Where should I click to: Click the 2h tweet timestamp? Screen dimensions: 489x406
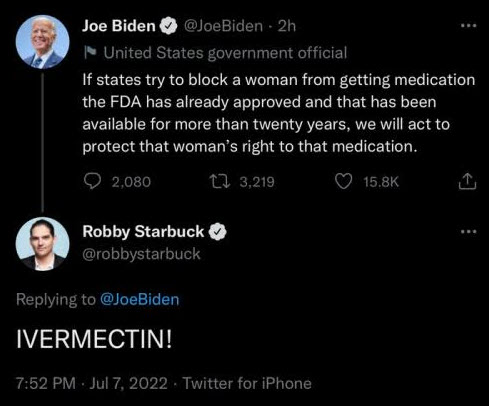pos(287,26)
